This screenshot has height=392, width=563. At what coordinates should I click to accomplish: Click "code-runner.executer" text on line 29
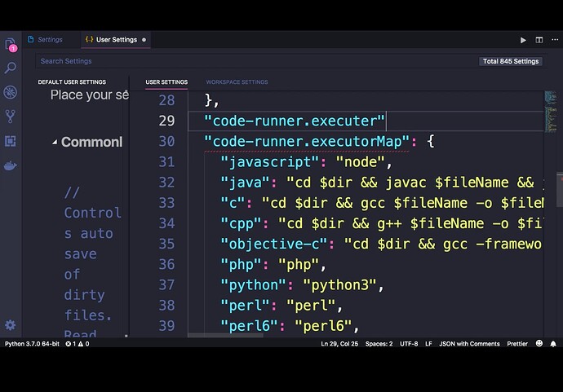[x=295, y=121]
